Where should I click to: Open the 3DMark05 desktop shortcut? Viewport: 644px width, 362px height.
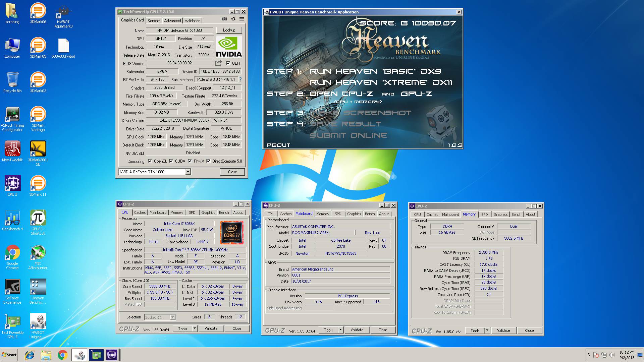point(38,48)
